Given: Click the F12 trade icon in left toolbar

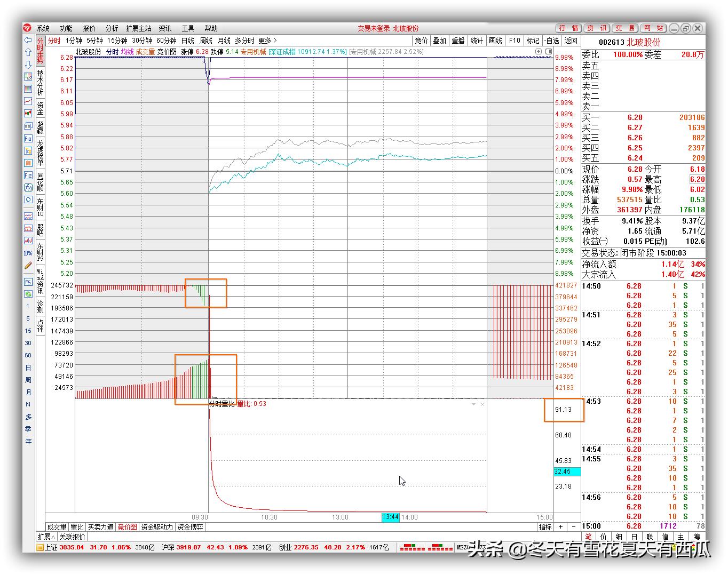Looking at the screenshot, I should pyautogui.click(x=28, y=175).
